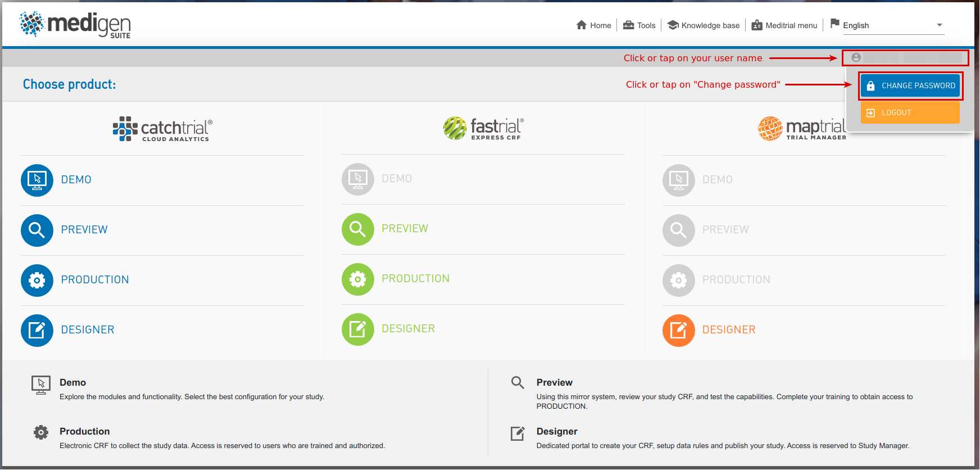Click Maptrial grey Demo icon
The image size is (980, 470).
(x=679, y=180)
